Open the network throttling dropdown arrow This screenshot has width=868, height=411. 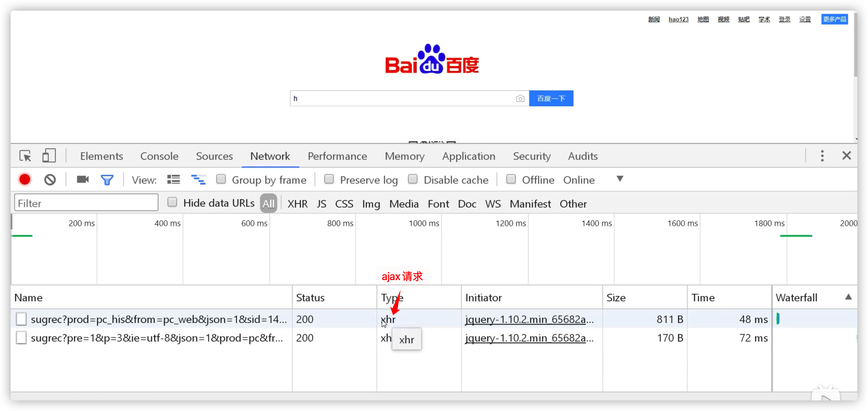coord(620,179)
